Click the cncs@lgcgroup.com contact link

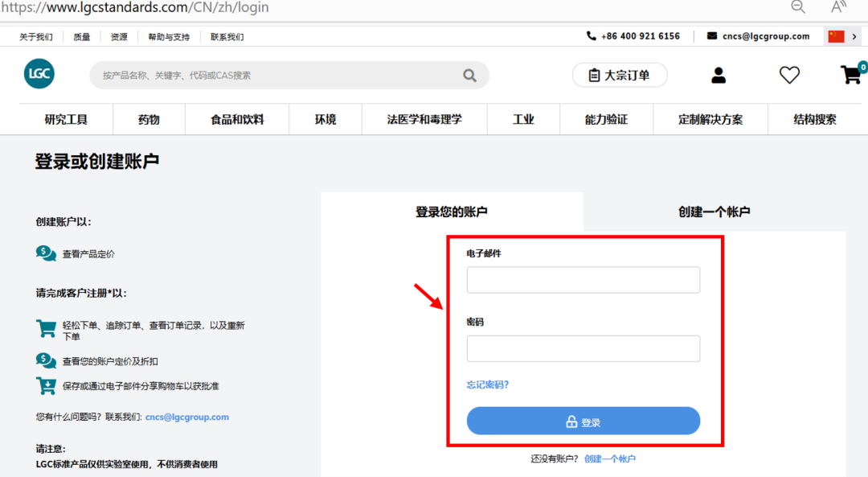(187, 417)
